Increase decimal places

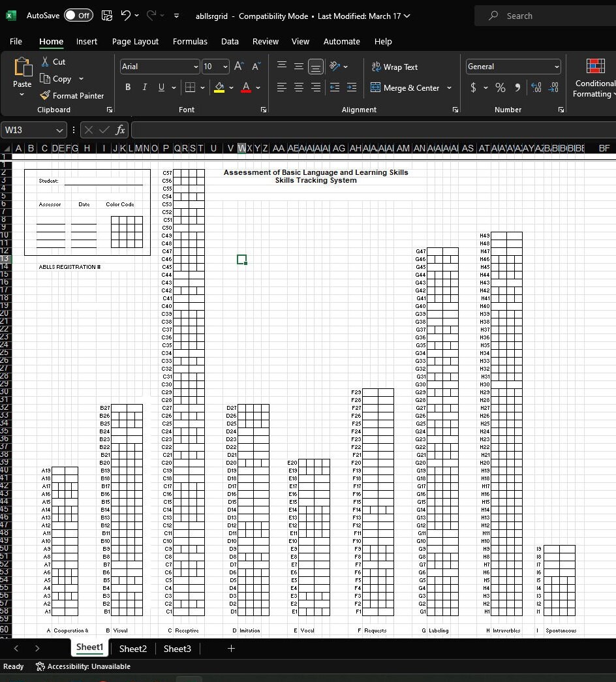point(536,87)
